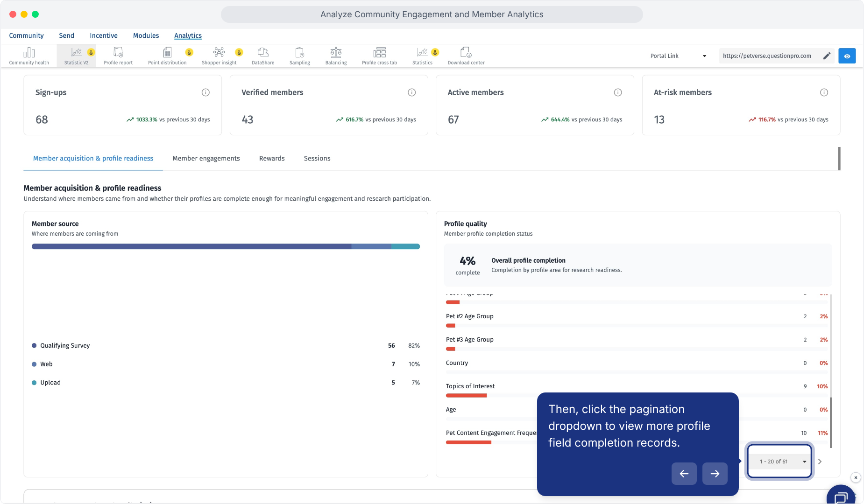Click the Profile quality list scrollbar

point(831,422)
